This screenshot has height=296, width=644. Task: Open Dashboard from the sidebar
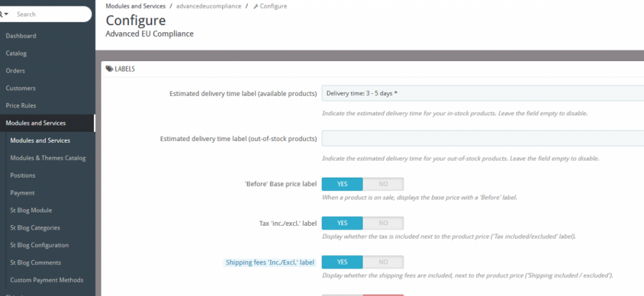tap(21, 36)
